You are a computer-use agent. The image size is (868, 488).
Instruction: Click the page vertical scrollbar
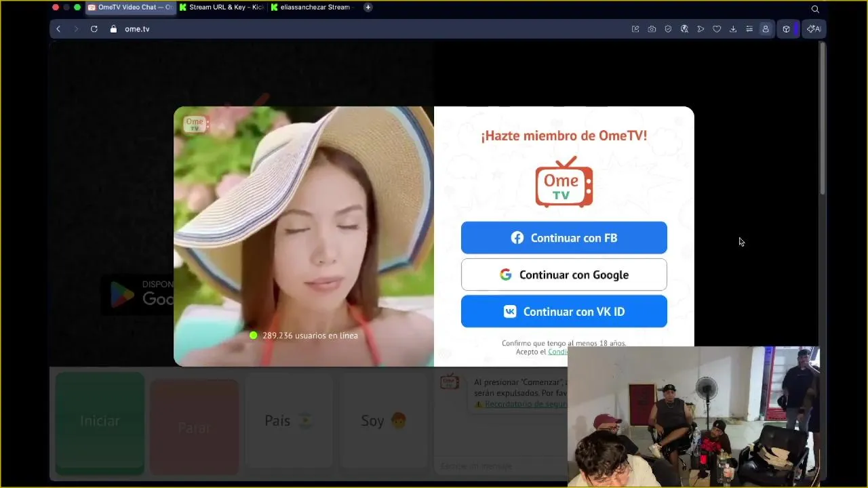click(823, 119)
